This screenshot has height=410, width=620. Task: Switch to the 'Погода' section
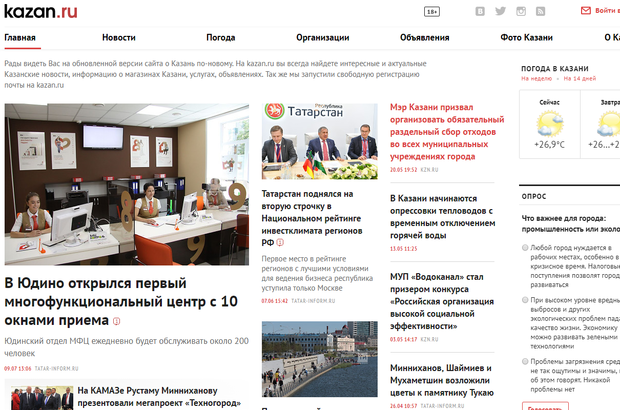click(220, 37)
